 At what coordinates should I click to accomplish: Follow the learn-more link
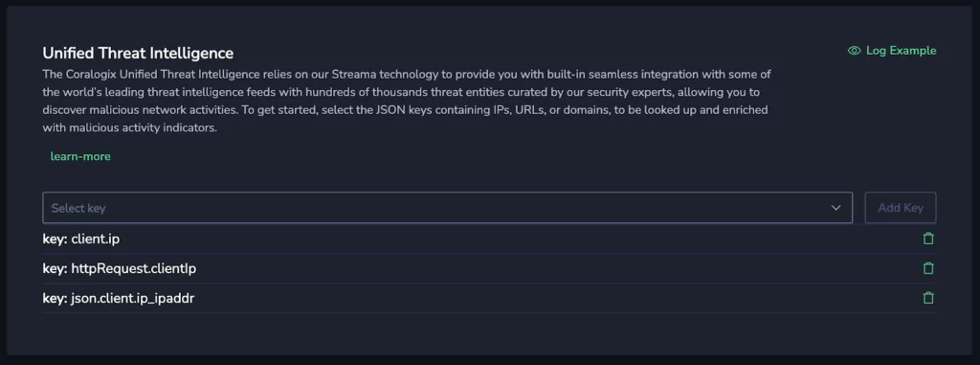coord(80,156)
